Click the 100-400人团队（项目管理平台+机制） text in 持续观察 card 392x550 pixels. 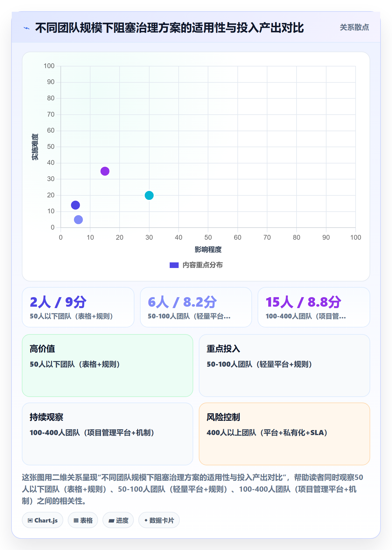coord(92,433)
